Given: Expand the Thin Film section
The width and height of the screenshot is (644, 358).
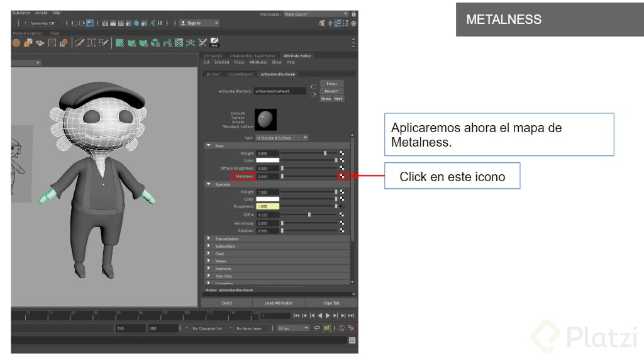Looking at the screenshot, I should (209, 276).
